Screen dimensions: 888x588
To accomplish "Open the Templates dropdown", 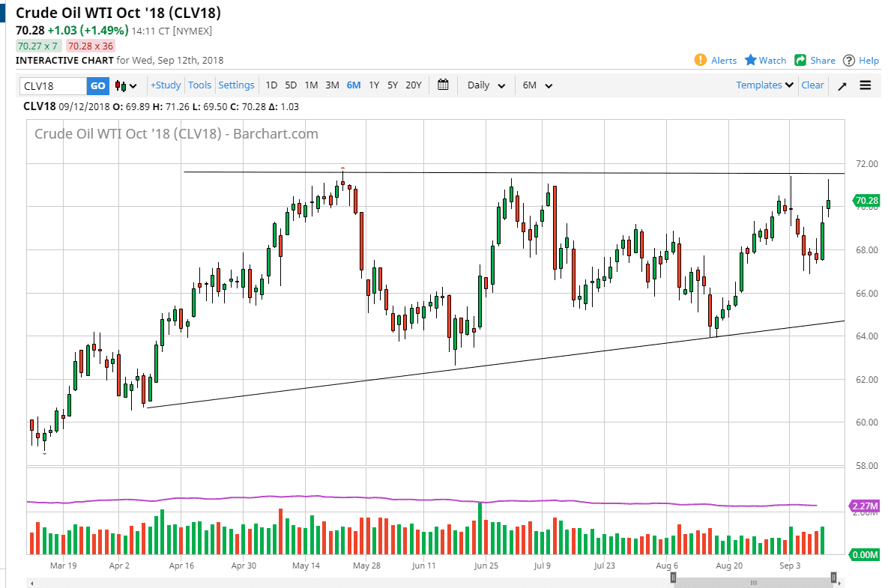I will (x=760, y=85).
